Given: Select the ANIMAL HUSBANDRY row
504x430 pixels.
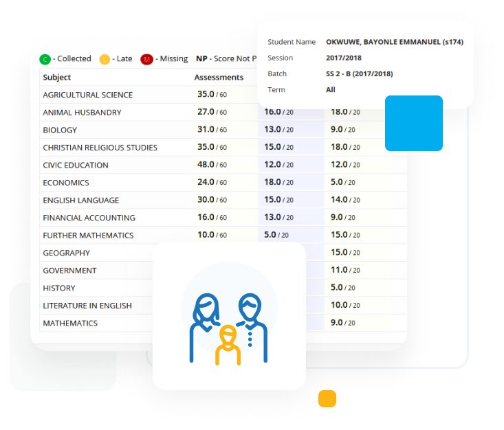Looking at the screenshot, I should 223,113.
